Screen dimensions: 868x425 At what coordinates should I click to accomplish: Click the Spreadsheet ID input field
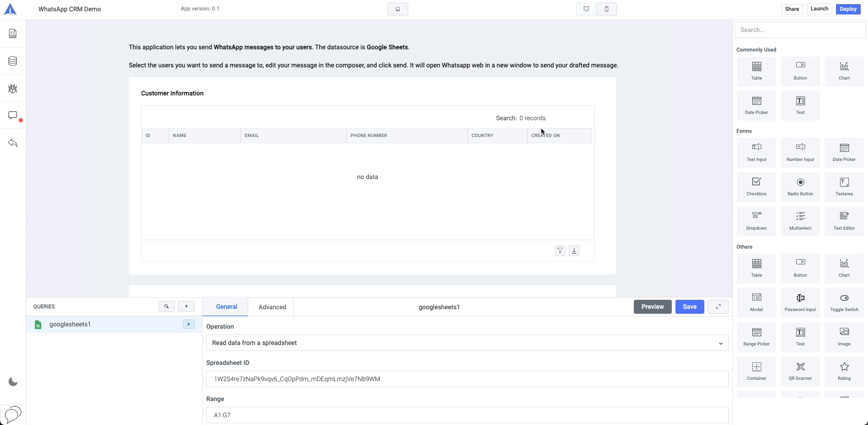pos(467,379)
